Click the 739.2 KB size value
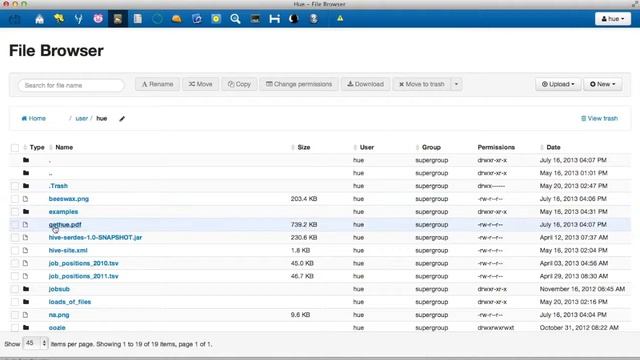 (x=304, y=224)
